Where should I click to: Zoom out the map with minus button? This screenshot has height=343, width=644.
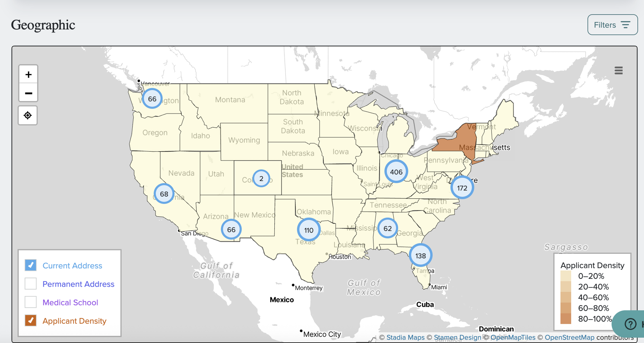pyautogui.click(x=28, y=93)
